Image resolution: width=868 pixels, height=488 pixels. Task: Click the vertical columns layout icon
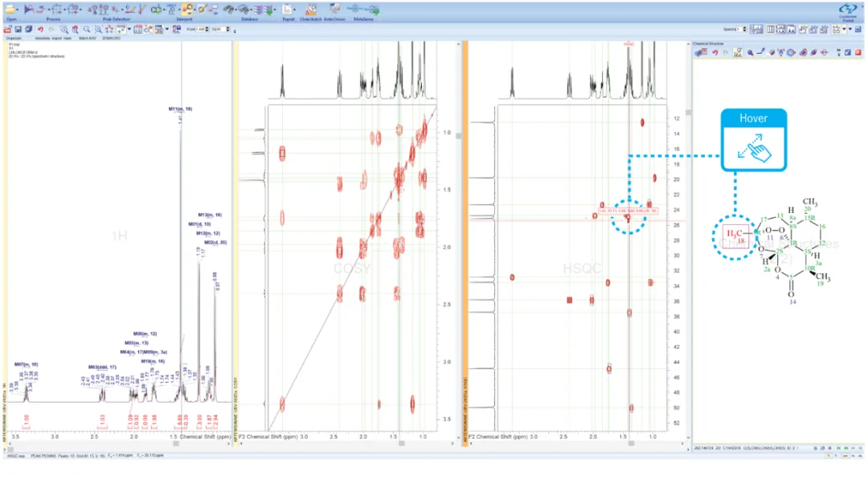coord(770,30)
